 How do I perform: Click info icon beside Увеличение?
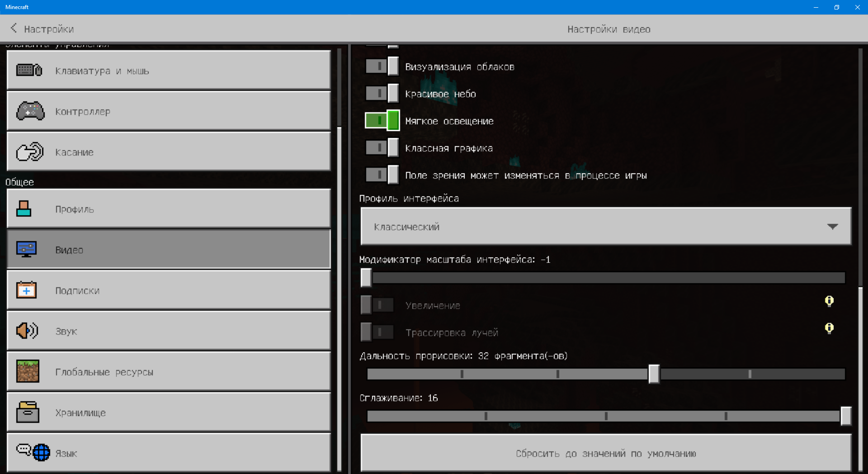829,301
